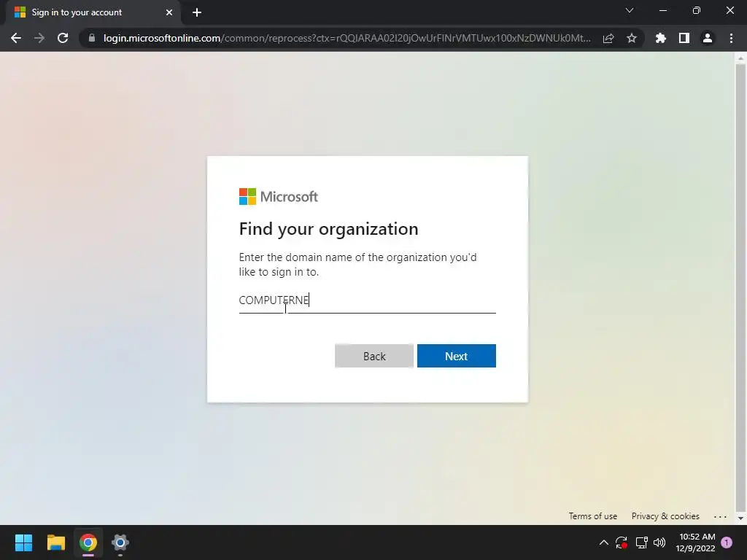Open a new browser tab

click(197, 12)
